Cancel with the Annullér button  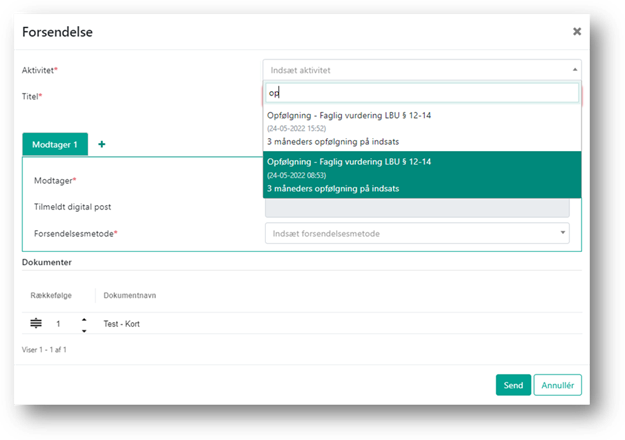pos(557,385)
